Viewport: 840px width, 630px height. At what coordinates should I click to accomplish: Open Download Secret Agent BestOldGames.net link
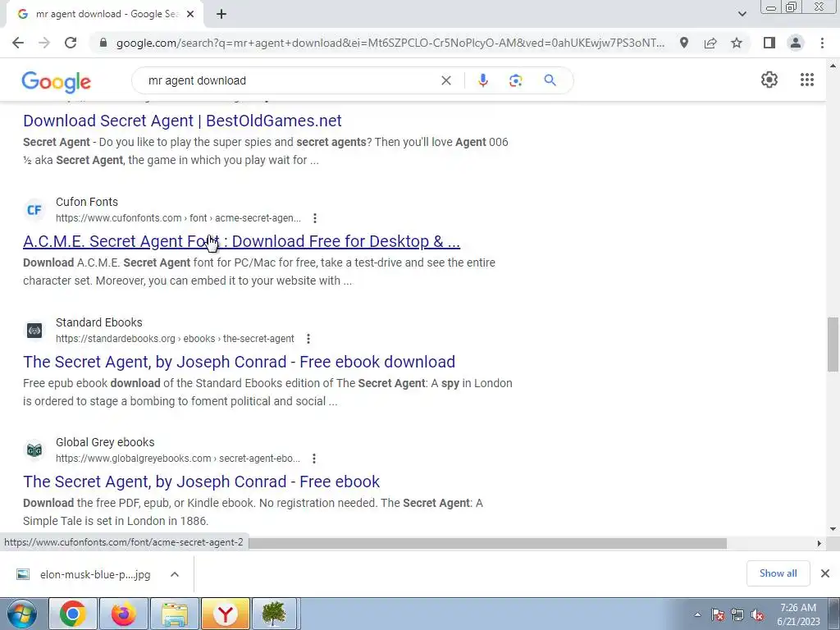coord(182,121)
